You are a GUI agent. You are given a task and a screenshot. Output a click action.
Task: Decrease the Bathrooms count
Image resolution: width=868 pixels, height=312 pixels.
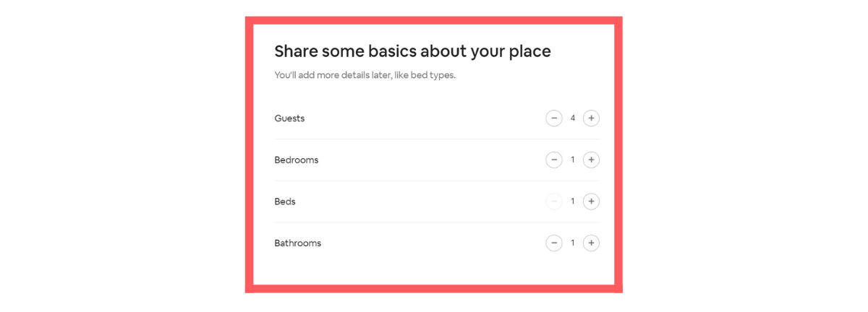[x=554, y=243]
